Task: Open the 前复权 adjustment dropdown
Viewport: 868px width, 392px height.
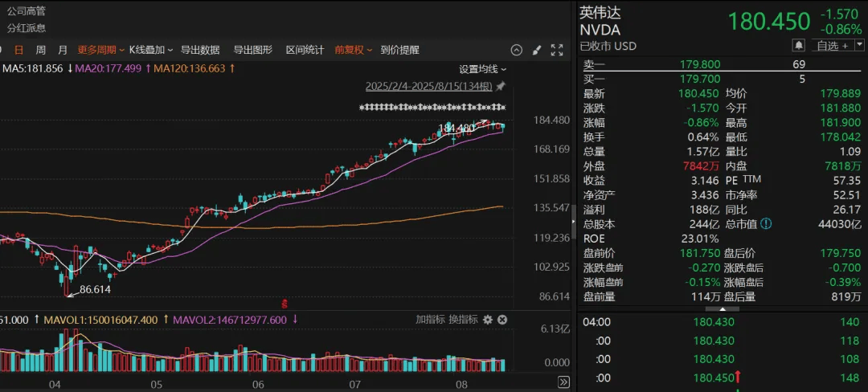Action: [x=354, y=50]
